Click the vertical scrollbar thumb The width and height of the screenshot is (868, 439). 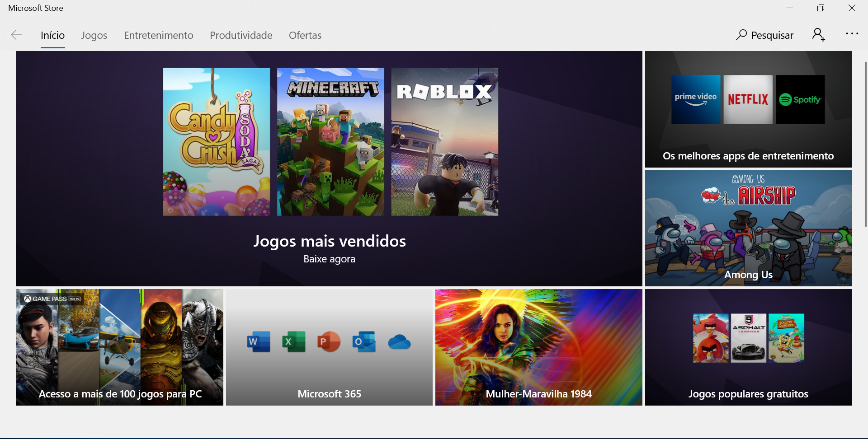click(x=866, y=145)
